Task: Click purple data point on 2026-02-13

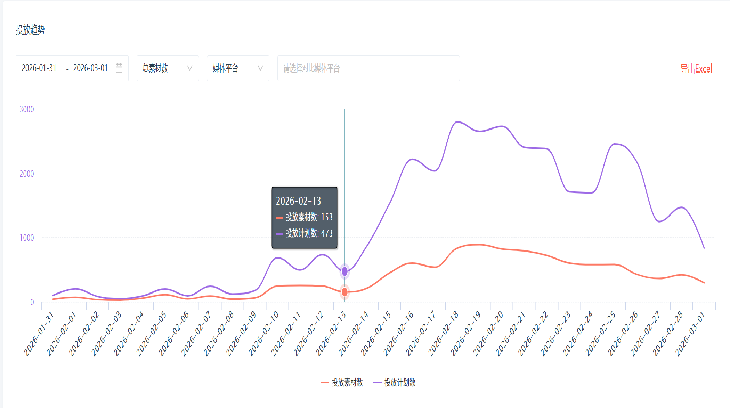Action: (345, 271)
